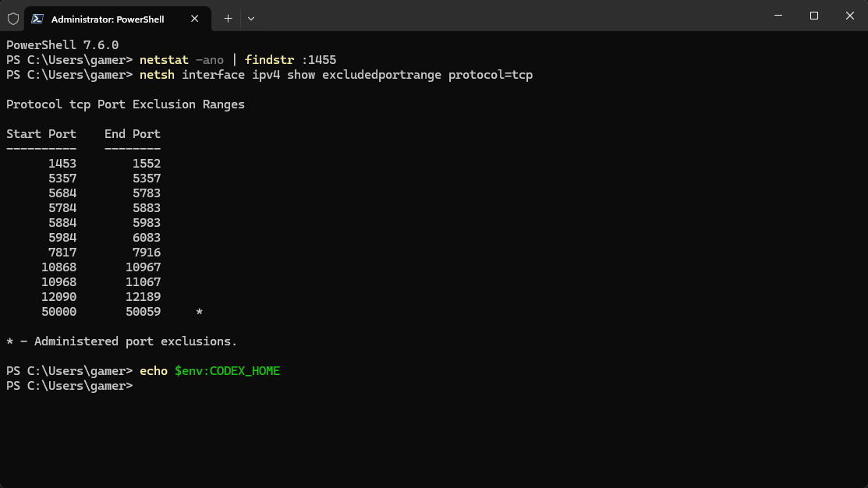Maximize the terminal window
The image size is (868, 488).
pyautogui.click(x=813, y=16)
